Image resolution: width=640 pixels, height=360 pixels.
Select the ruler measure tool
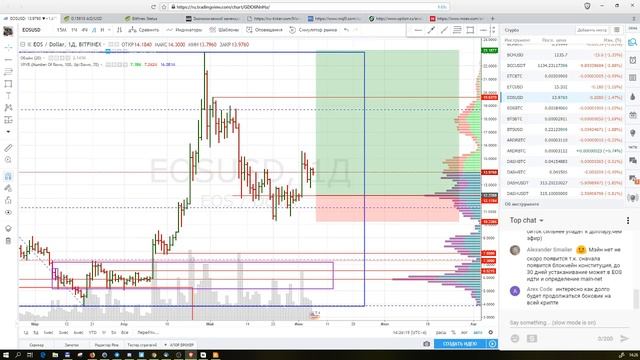(x=8, y=148)
